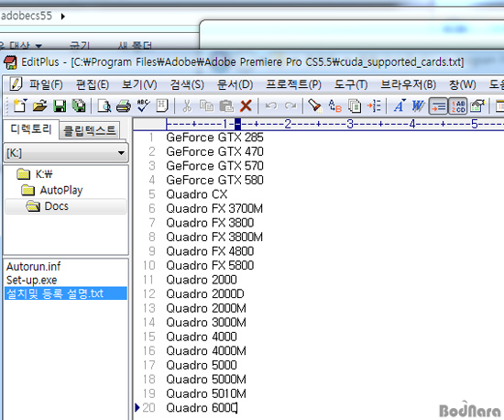504x420 pixels.
Task: Click the column ruler above the text
Action: coord(318,124)
